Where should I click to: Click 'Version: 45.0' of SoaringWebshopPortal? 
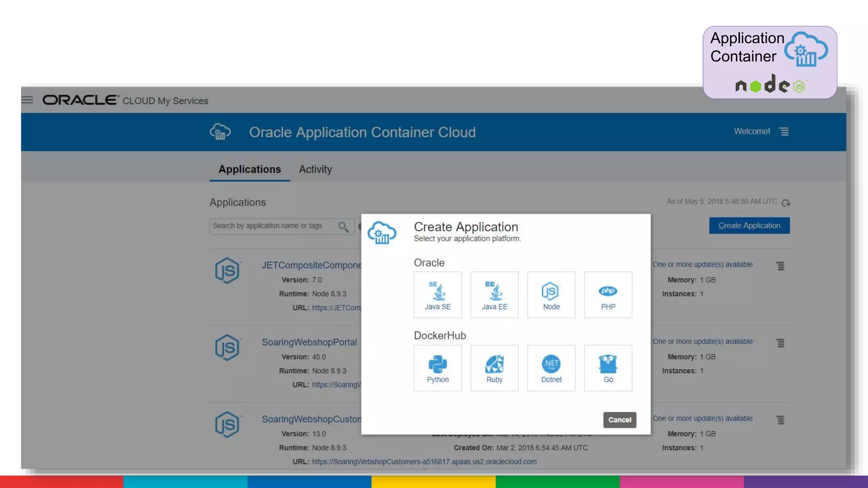coord(304,357)
